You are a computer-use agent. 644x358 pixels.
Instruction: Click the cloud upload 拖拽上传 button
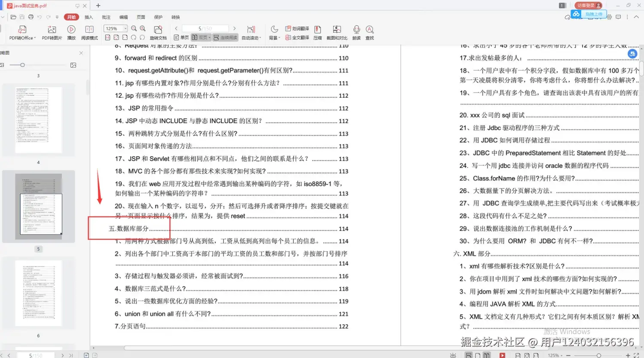tap(589, 14)
